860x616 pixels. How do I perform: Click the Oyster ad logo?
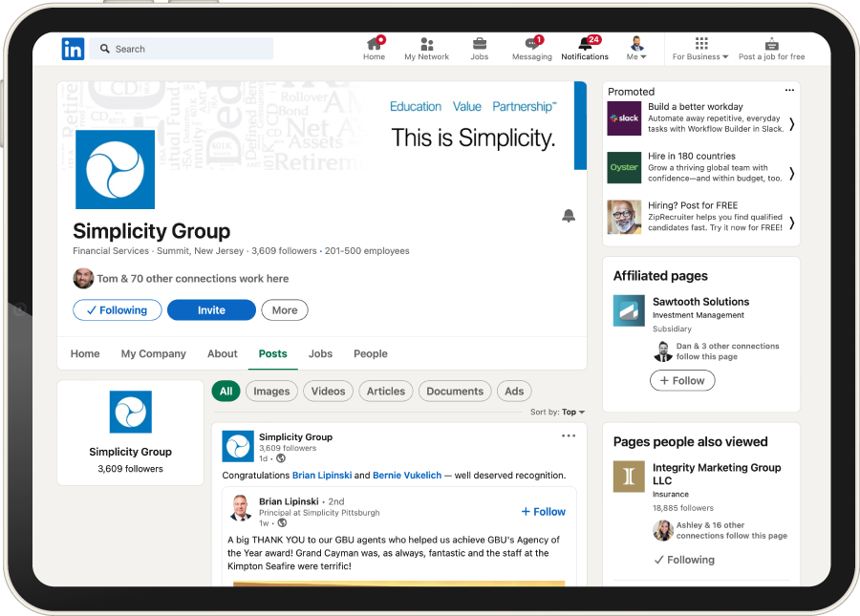tap(624, 168)
